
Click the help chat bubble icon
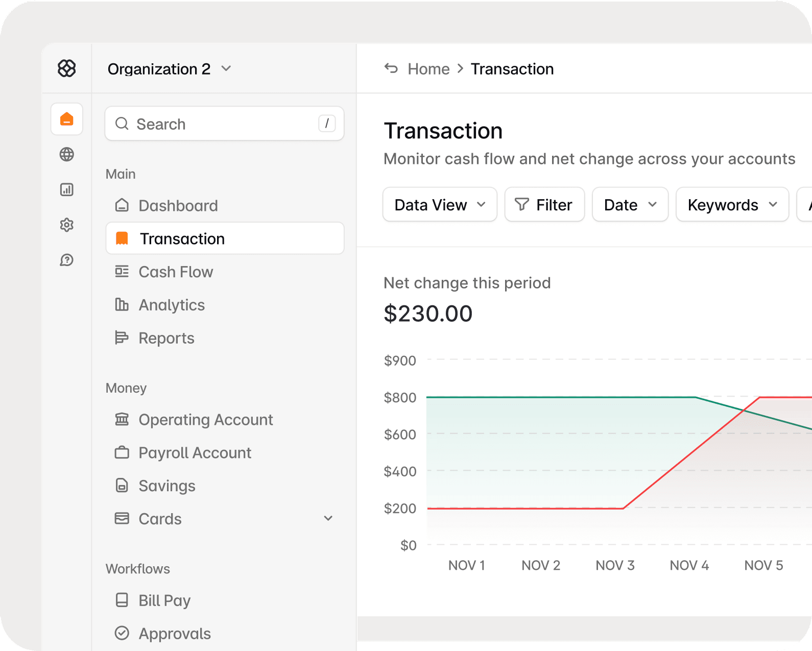pyautogui.click(x=67, y=260)
